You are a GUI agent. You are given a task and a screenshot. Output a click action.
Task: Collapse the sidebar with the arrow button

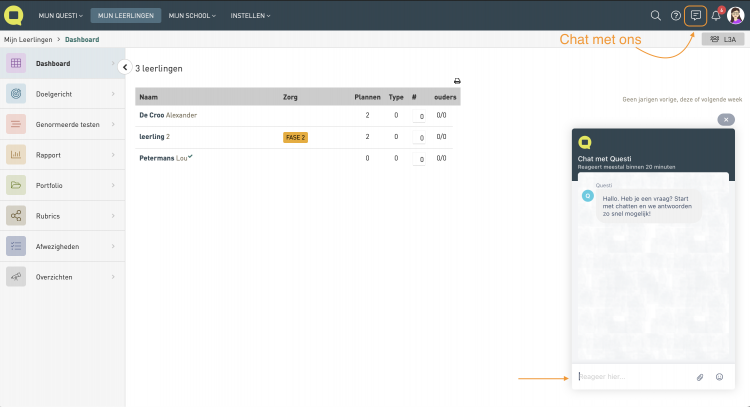coord(125,67)
